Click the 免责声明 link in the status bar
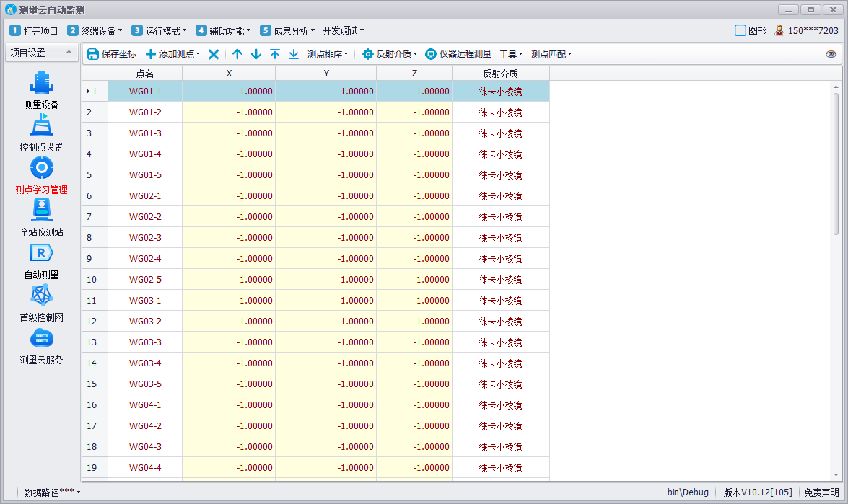 tap(821, 492)
